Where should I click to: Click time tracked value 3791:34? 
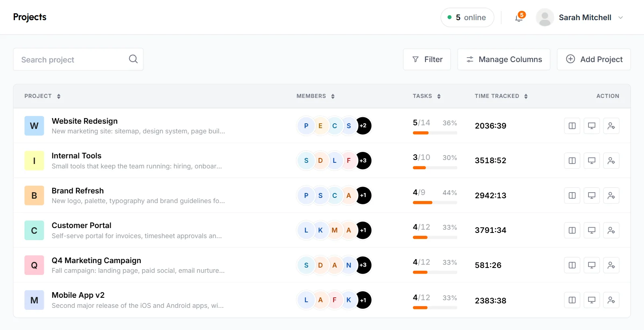point(491,230)
